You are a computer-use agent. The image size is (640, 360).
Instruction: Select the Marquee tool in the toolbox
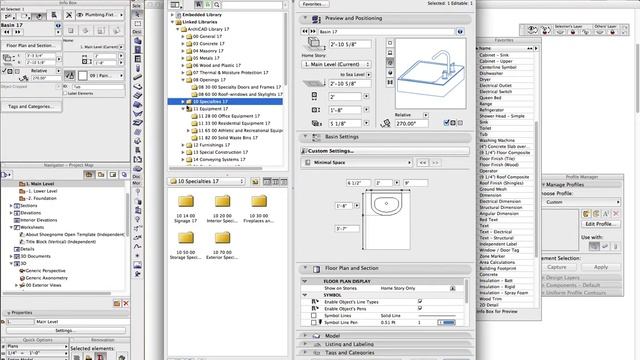point(137,24)
